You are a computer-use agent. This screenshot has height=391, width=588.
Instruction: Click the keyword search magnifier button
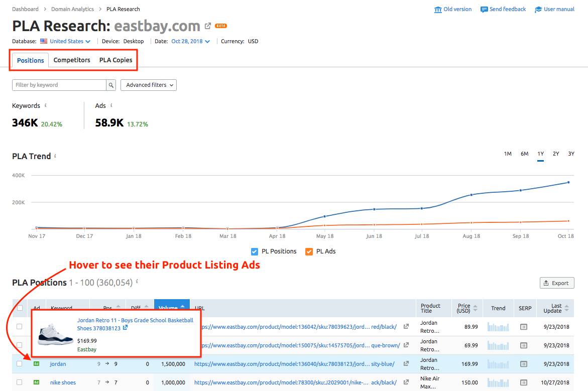(x=111, y=85)
